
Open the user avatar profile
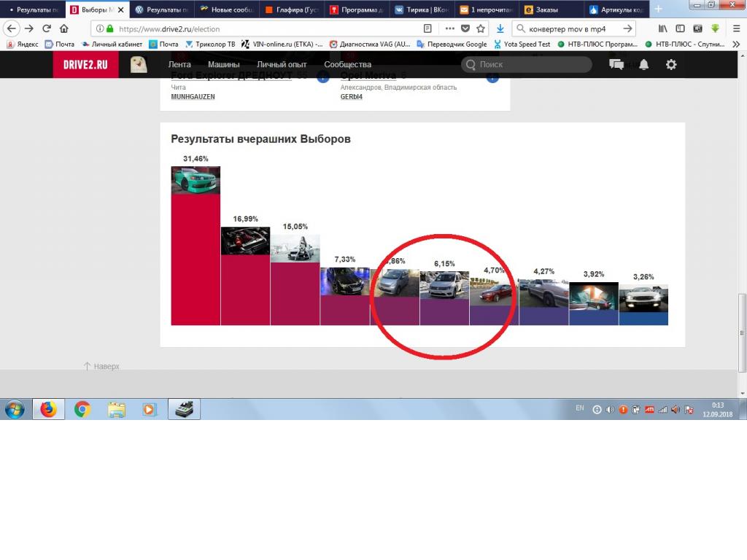click(139, 65)
